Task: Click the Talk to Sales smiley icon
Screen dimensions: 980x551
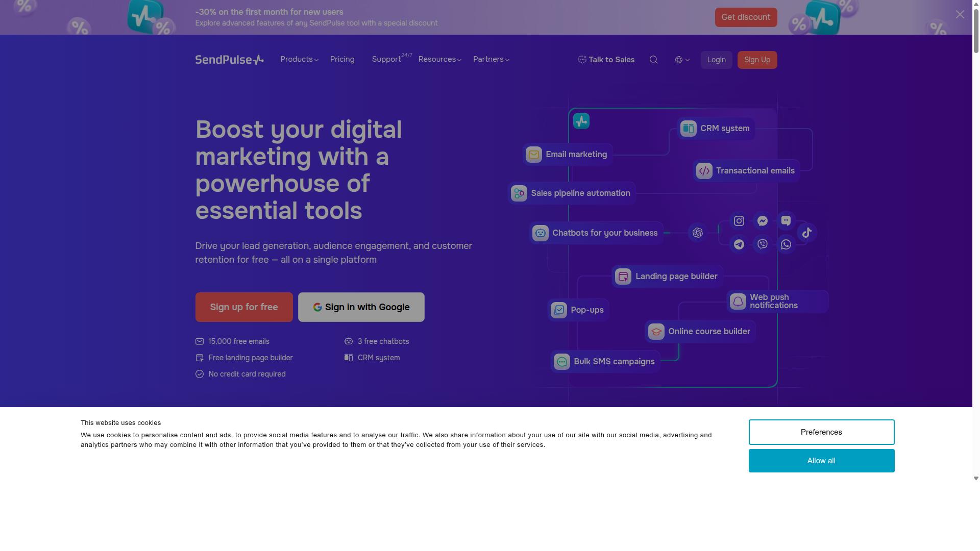Action: (582, 60)
